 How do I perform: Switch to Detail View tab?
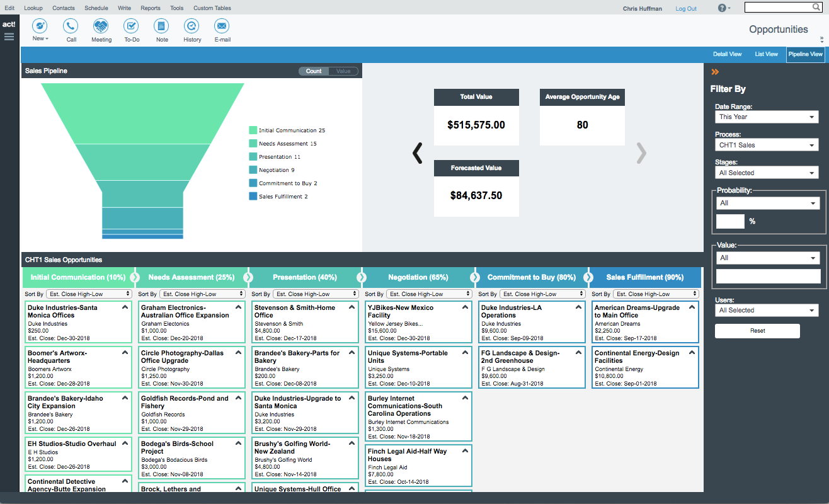pyautogui.click(x=727, y=54)
